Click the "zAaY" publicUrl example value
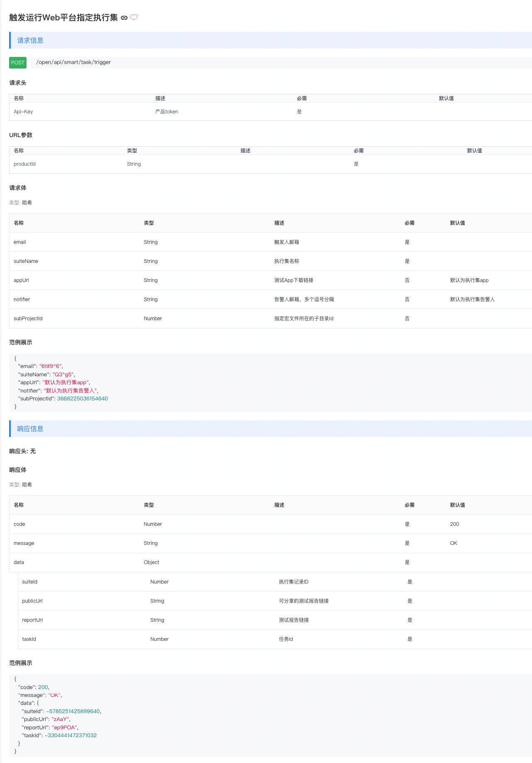 click(60, 719)
